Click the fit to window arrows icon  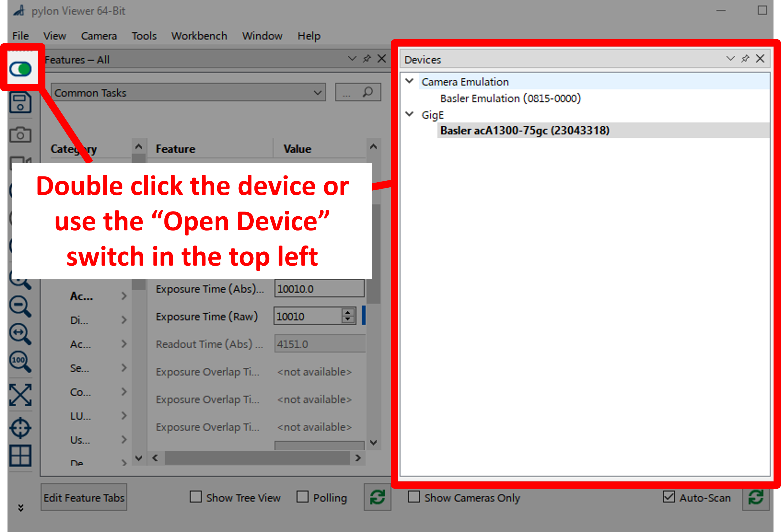click(x=21, y=395)
